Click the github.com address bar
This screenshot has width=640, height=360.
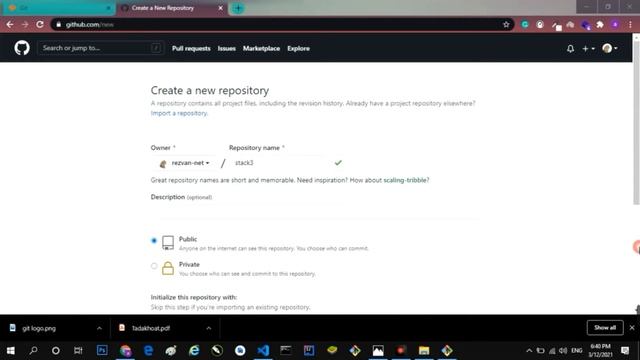pyautogui.click(x=282, y=24)
